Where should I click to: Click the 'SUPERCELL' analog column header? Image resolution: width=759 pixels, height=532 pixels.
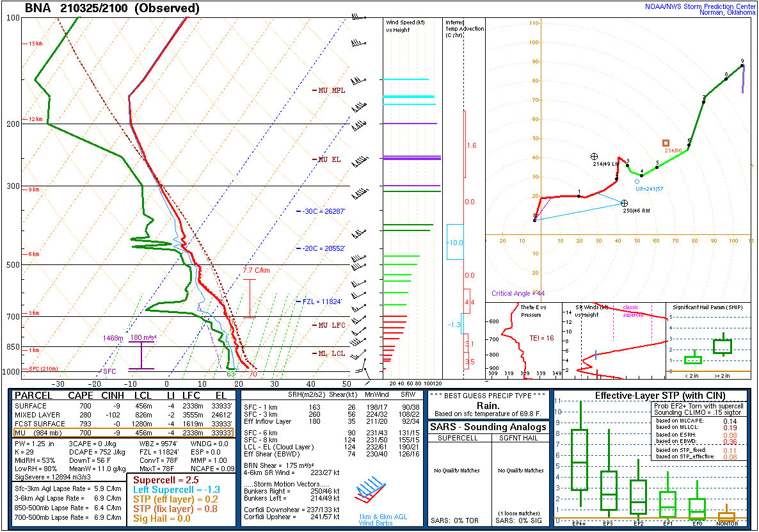pyautogui.click(x=458, y=438)
